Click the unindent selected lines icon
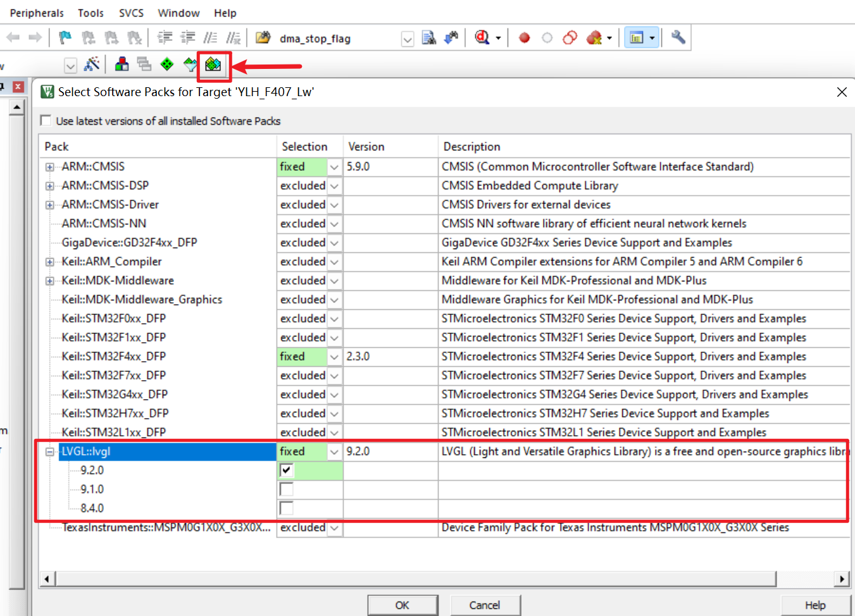 point(188,38)
